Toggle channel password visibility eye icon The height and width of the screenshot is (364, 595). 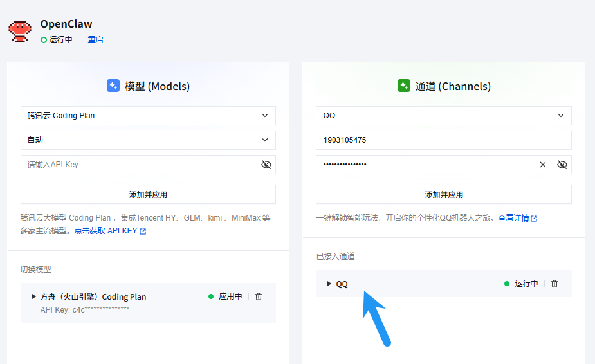562,165
